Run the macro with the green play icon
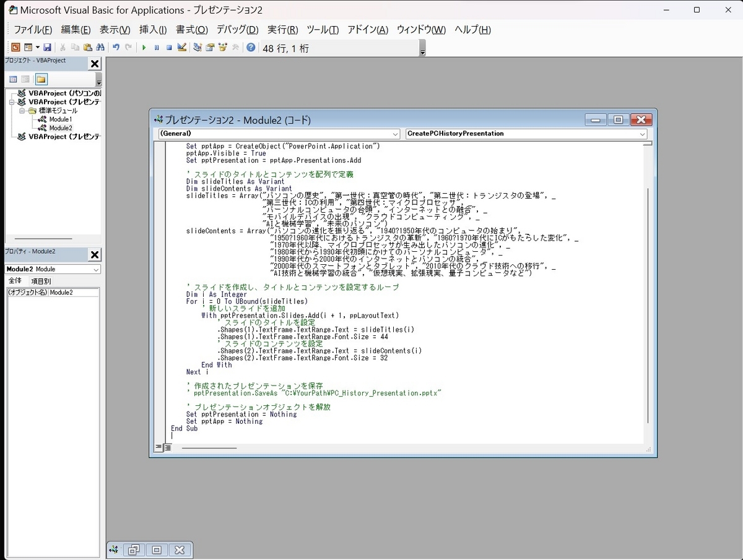This screenshot has height=560, width=743. point(144,47)
